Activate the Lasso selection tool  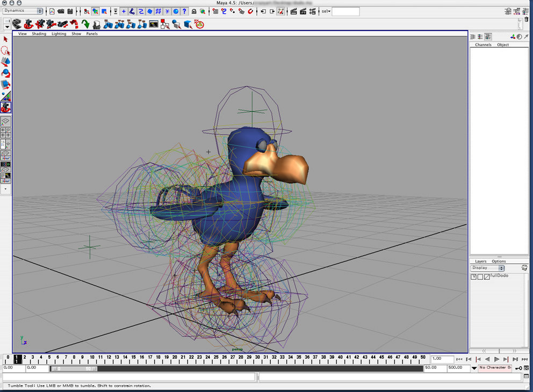coord(5,50)
